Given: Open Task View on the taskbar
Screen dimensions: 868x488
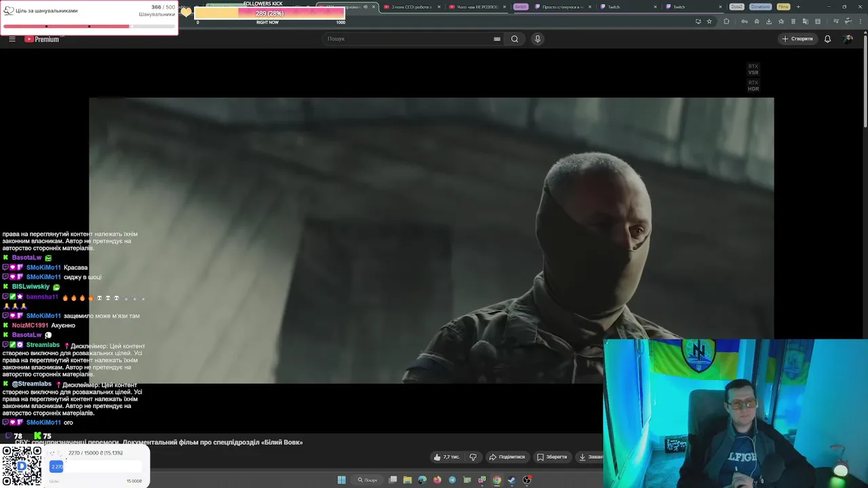Looking at the screenshot, I should coord(393,480).
